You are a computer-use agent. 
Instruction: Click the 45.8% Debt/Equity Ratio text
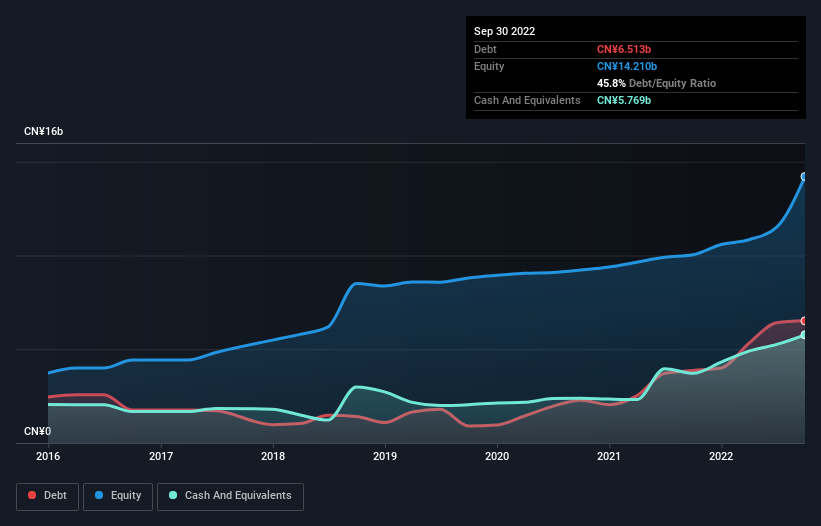(657, 83)
